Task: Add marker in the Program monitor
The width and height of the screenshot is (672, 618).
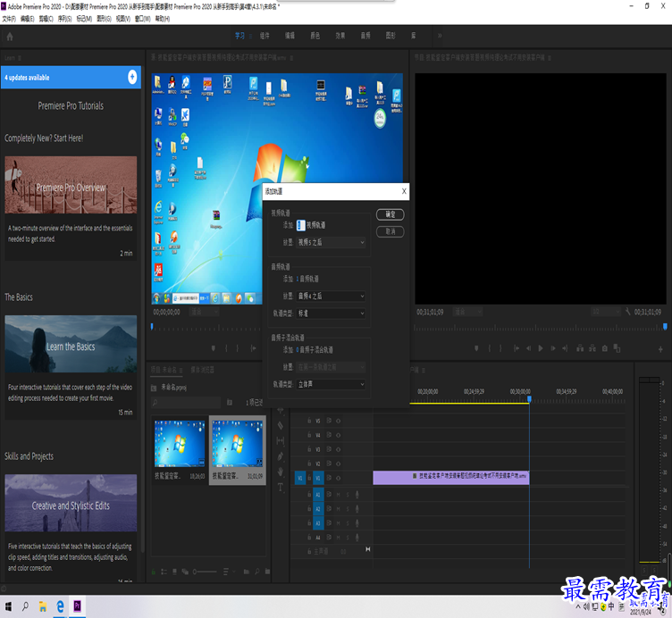Action: point(476,348)
